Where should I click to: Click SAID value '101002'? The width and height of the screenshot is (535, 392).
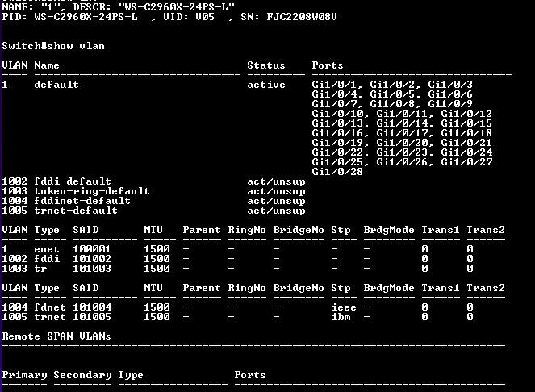click(92, 259)
